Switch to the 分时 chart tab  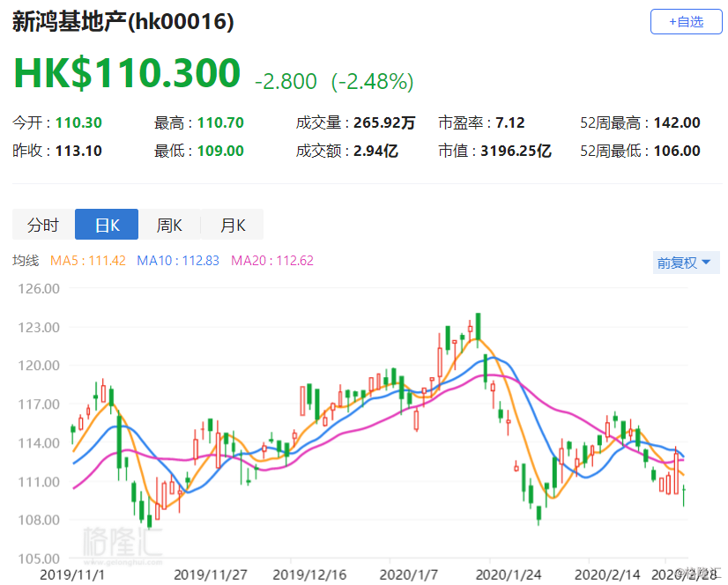(43, 225)
